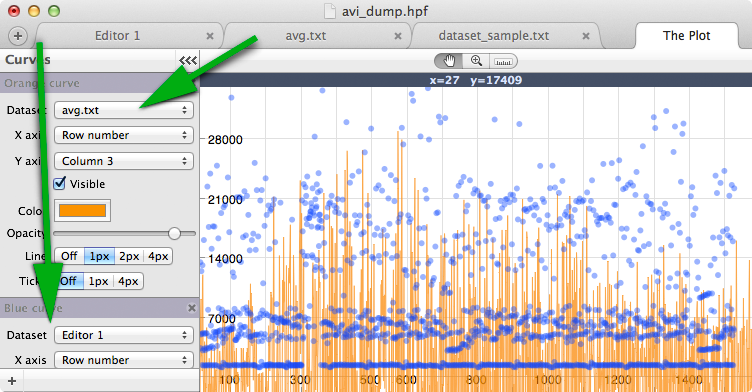Select the magnifier zoom tool
752x392 pixels.
(x=476, y=61)
